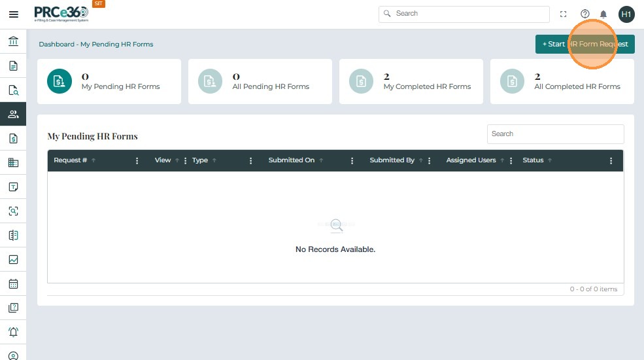This screenshot has height=360, width=644.
Task: Open the open book sidebar icon
Action: click(x=13, y=235)
